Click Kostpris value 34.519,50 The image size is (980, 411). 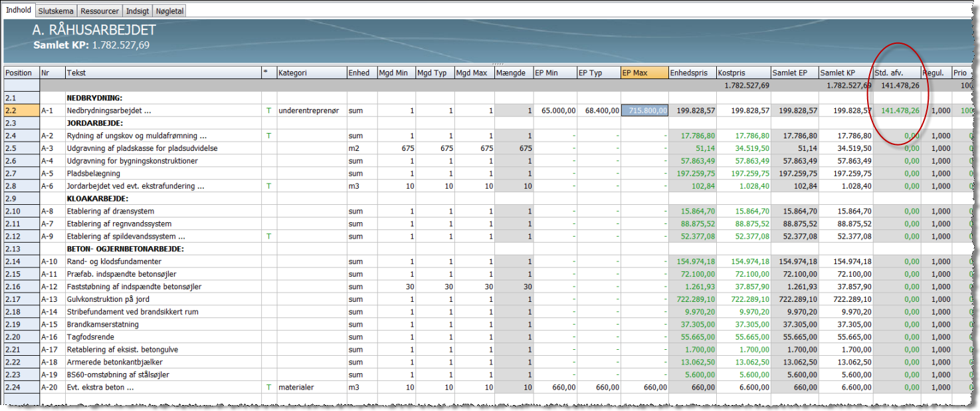pos(743,148)
